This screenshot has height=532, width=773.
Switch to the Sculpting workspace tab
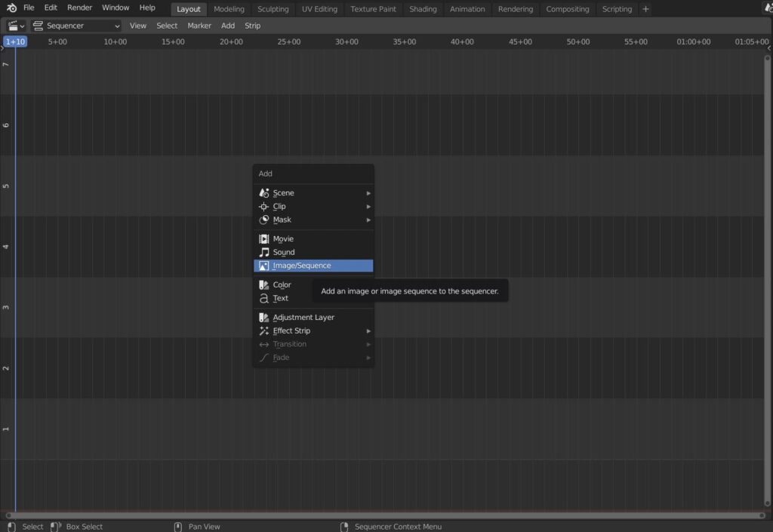pos(273,9)
